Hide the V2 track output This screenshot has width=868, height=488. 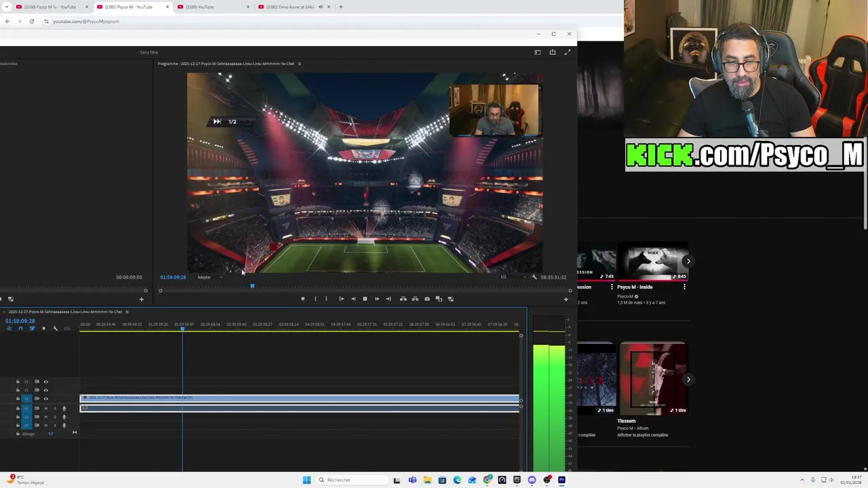tap(46, 390)
